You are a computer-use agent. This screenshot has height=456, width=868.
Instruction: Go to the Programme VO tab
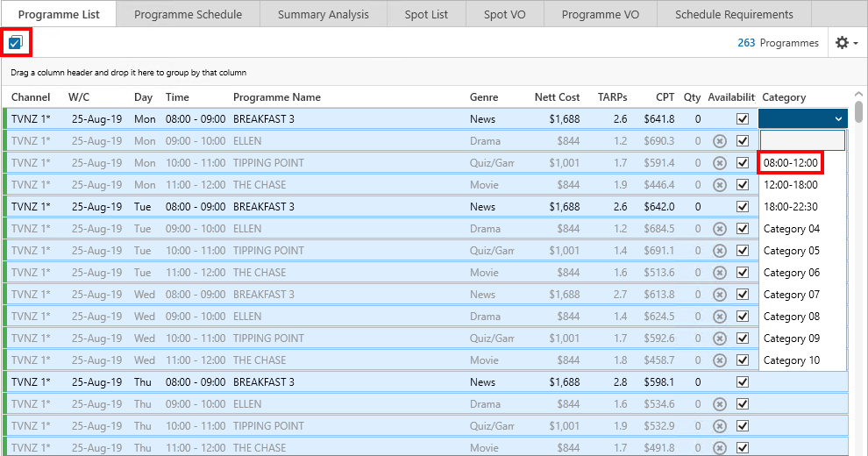601,14
